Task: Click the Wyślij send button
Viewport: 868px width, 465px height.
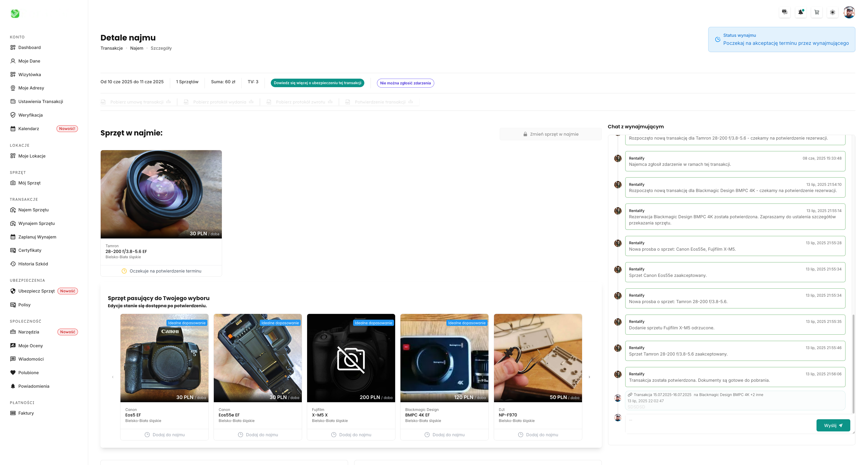Action: click(x=833, y=425)
